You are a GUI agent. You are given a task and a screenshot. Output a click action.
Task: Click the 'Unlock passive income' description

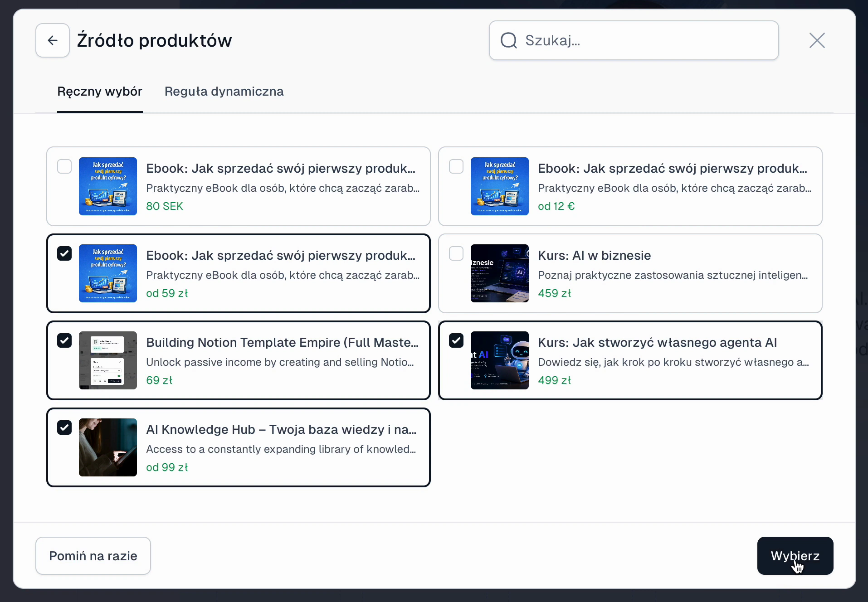280,362
